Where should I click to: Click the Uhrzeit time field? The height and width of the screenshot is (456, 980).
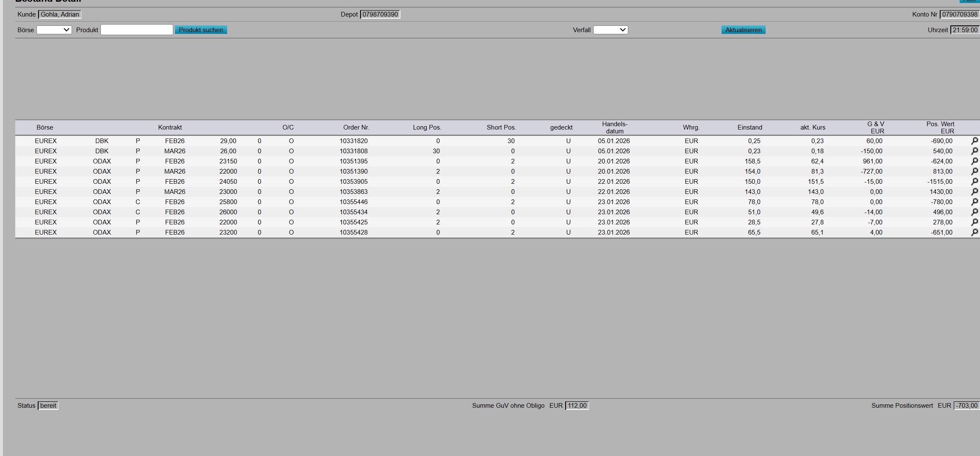click(x=965, y=30)
